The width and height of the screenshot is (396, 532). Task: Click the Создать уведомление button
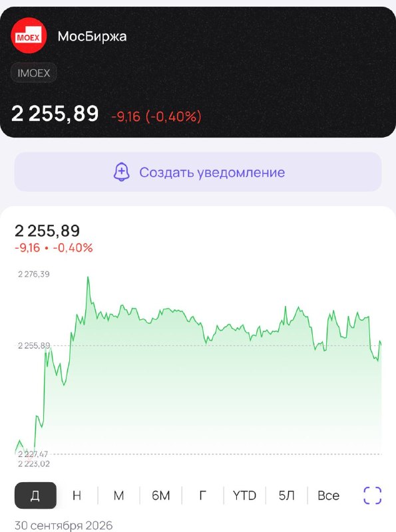tap(198, 172)
